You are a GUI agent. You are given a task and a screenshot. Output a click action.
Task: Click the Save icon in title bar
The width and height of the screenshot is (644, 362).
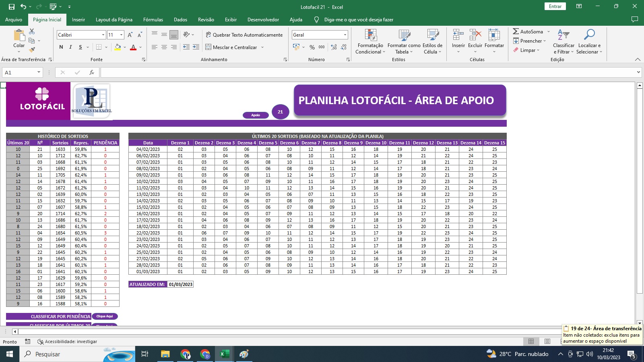point(12,7)
